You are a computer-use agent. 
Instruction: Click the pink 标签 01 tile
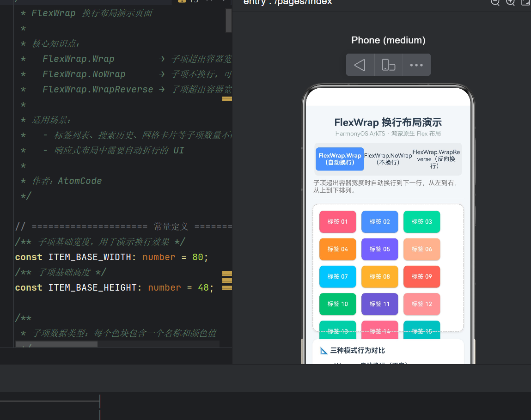tap(338, 221)
